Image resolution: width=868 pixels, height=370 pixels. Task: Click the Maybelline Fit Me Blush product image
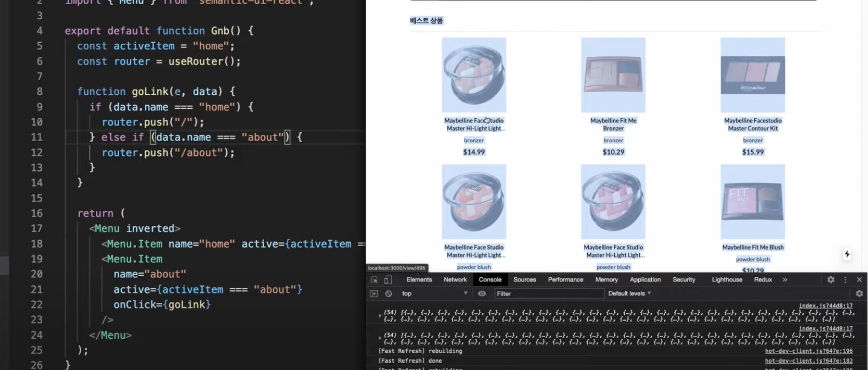click(753, 202)
